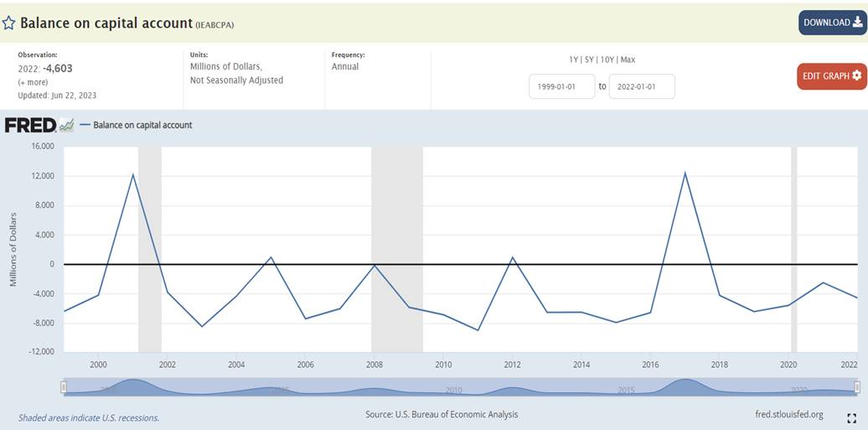
Task: Click the 2001 peak on the line
Action: (x=133, y=174)
